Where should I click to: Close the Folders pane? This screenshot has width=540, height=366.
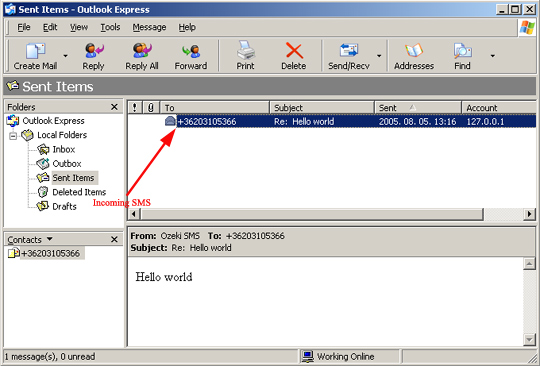tap(114, 107)
